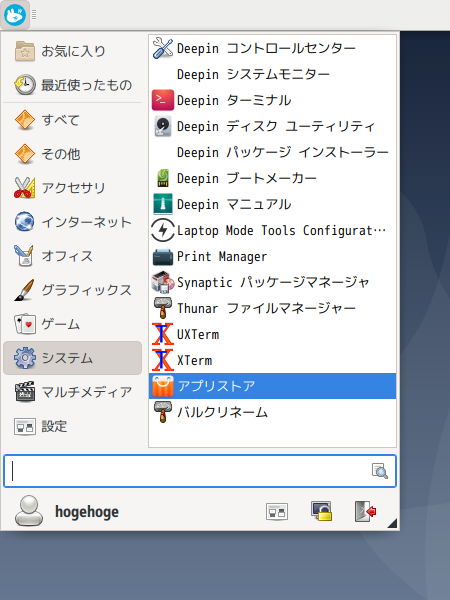Click the paintbrush icon beside グラフィックス
450x600 pixels.
(24, 290)
